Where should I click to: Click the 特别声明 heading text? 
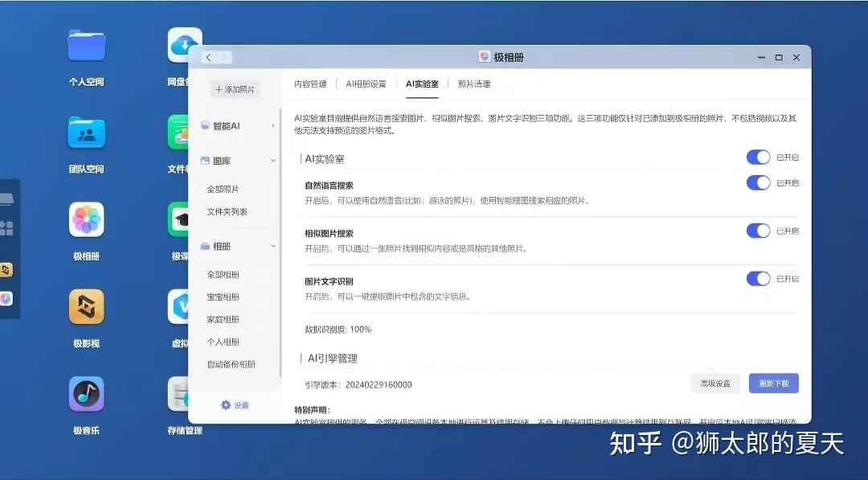click(312, 410)
